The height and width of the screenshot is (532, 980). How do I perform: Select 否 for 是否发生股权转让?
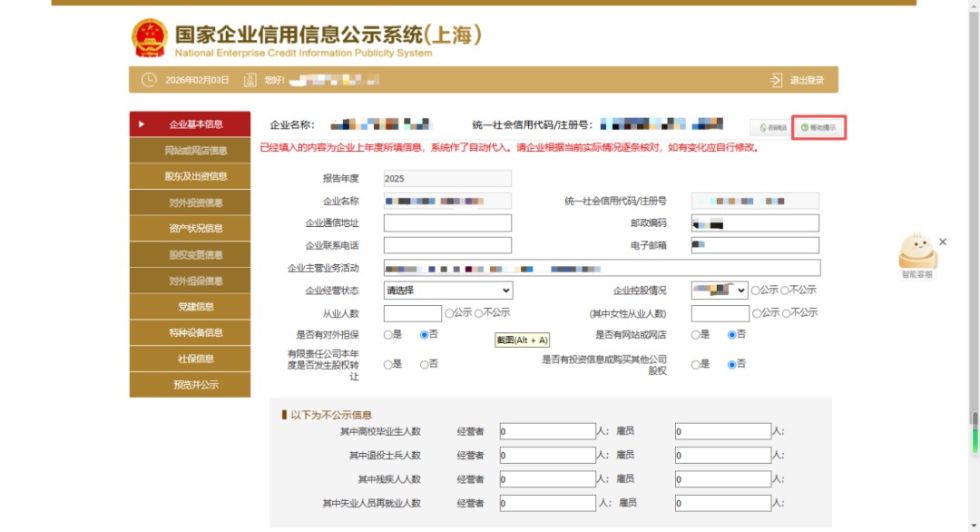(x=425, y=364)
